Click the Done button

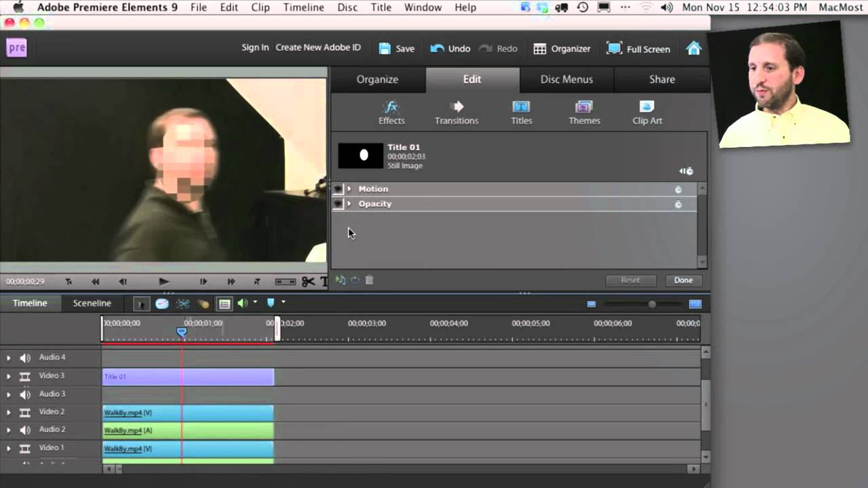pyautogui.click(x=684, y=280)
